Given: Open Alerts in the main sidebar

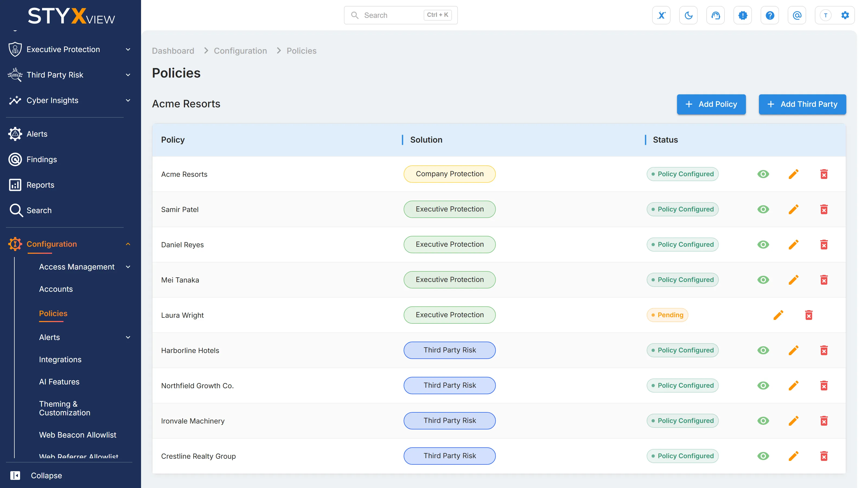Looking at the screenshot, I should (37, 134).
